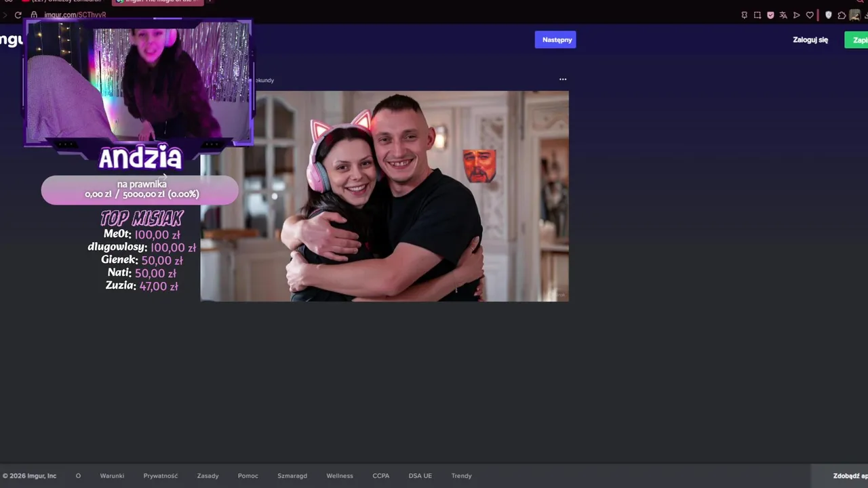The height and width of the screenshot is (488, 868).
Task: Click the Imgur logo
Action: coord(11,40)
